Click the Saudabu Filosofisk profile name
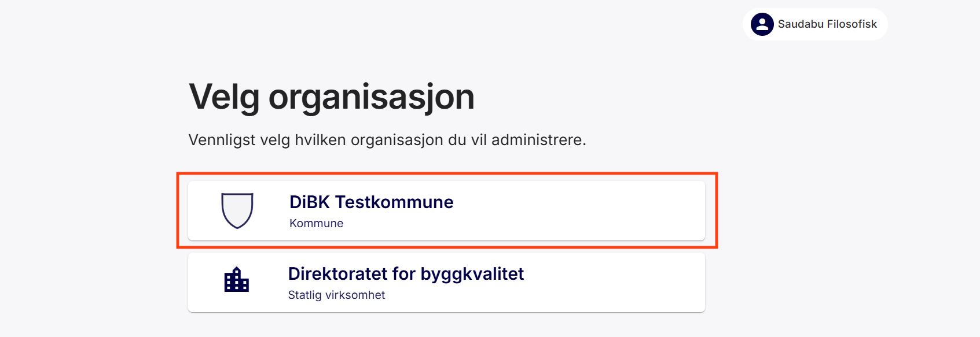Viewport: 980px width, 337px height. click(828, 24)
